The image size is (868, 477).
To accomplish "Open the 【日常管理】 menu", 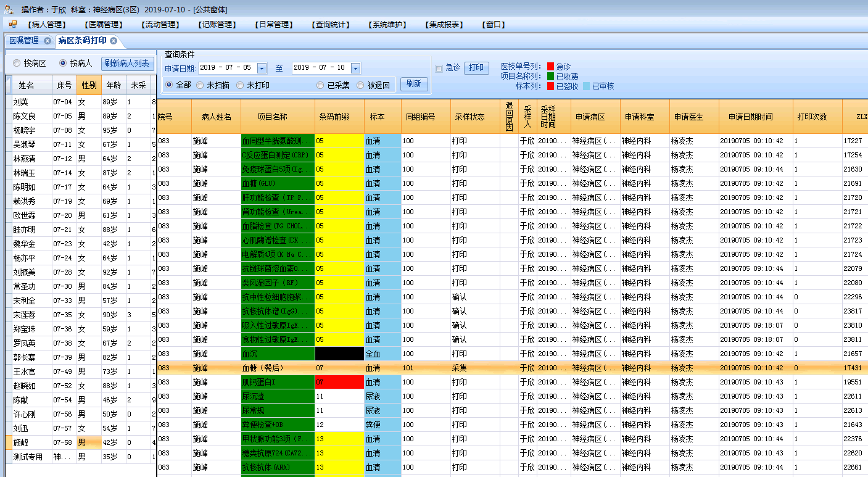I will tap(273, 25).
